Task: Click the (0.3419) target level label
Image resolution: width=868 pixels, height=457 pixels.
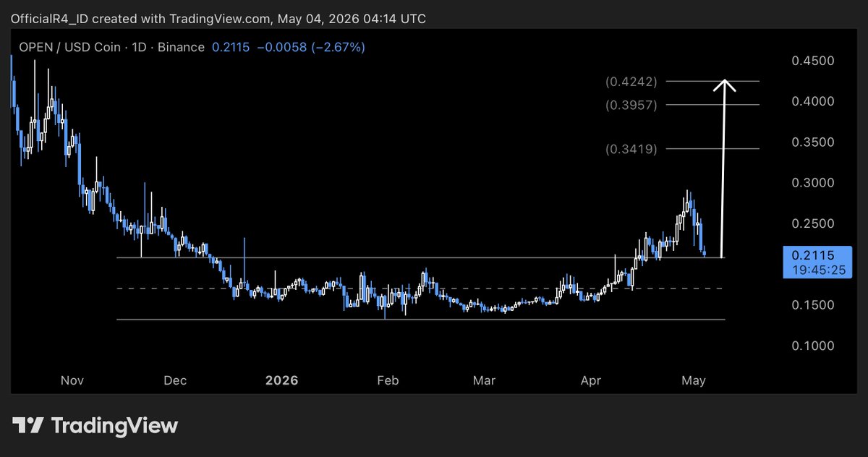Action: [x=631, y=150]
